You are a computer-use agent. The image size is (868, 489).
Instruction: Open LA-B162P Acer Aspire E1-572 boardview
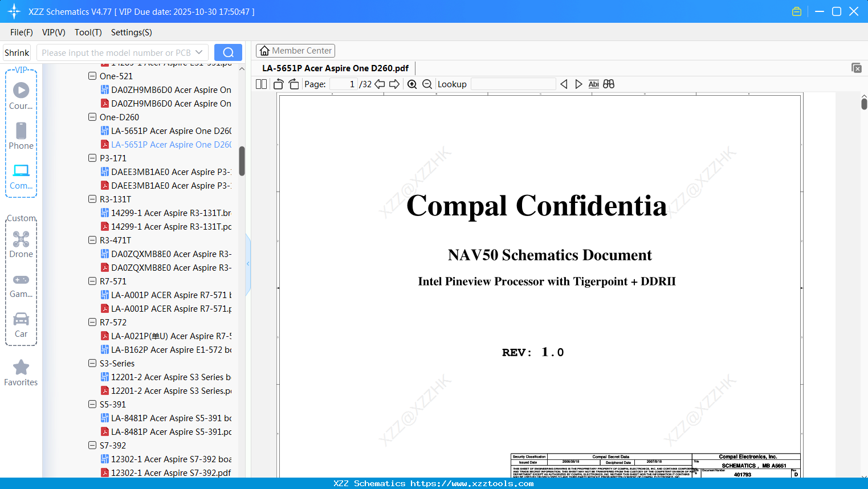pos(166,350)
